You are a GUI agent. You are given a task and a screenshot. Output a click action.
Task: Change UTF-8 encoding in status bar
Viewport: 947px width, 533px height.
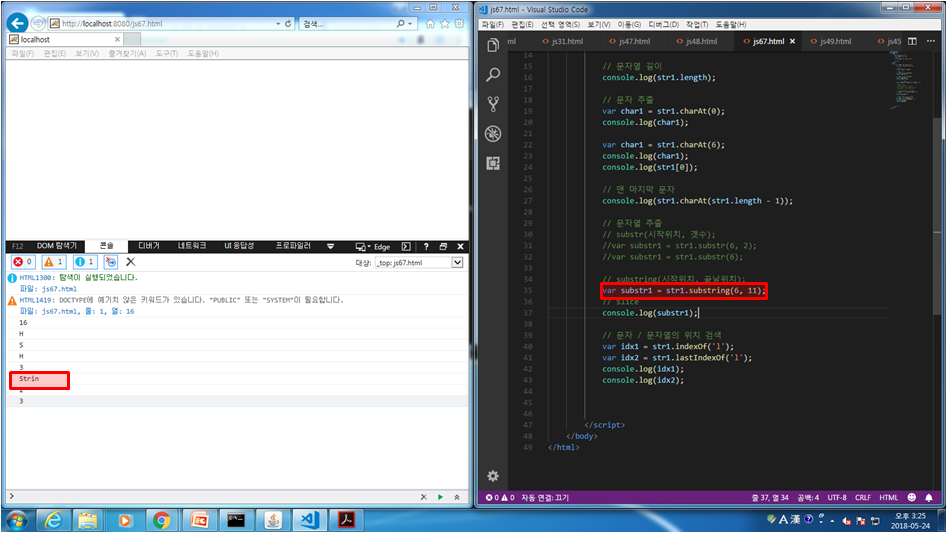(836, 497)
